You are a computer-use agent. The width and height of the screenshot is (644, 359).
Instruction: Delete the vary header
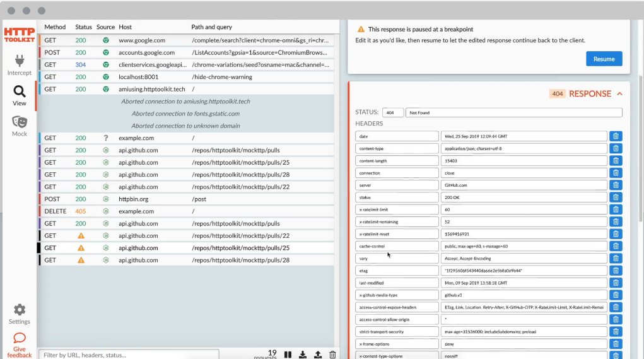tap(616, 258)
